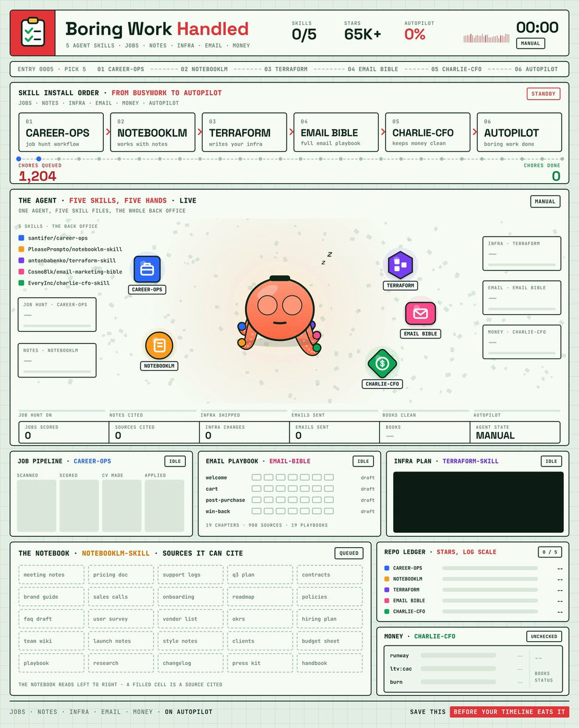
Task: Click the green dot beside EveryInc/charlie-cfo-skill
Action: tap(21, 283)
